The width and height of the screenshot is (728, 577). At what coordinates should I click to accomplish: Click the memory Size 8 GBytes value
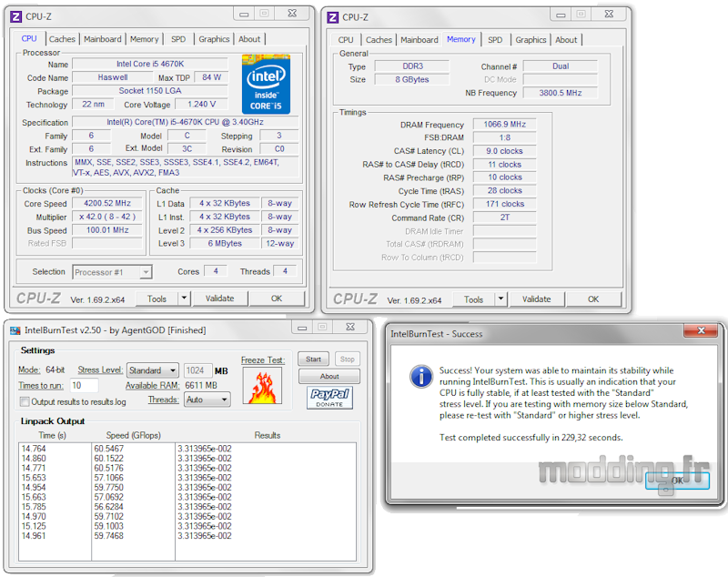coord(412,79)
